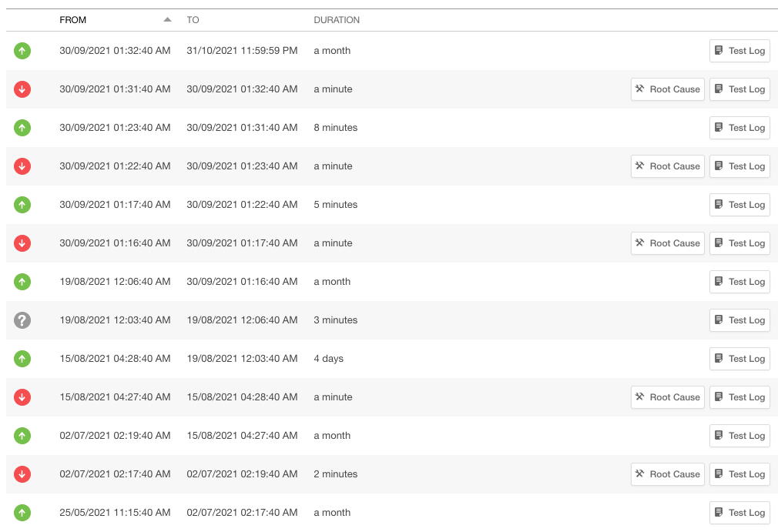Show Root Cause for 15/08/2021 04:27:40 AM outage
This screenshot has width=778, height=532.
[667, 397]
